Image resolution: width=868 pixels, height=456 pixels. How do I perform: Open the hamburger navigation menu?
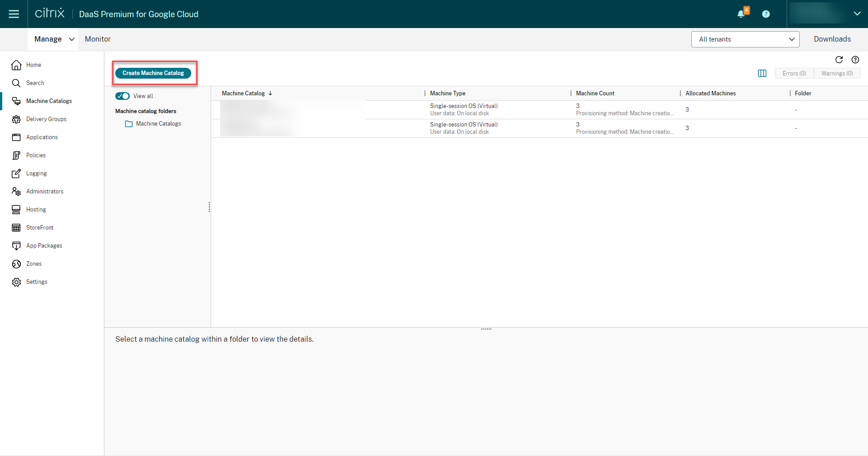pyautogui.click(x=14, y=14)
